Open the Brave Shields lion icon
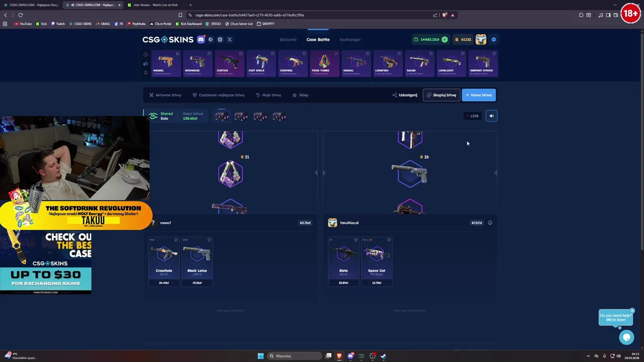The width and height of the screenshot is (644, 362). point(444,15)
